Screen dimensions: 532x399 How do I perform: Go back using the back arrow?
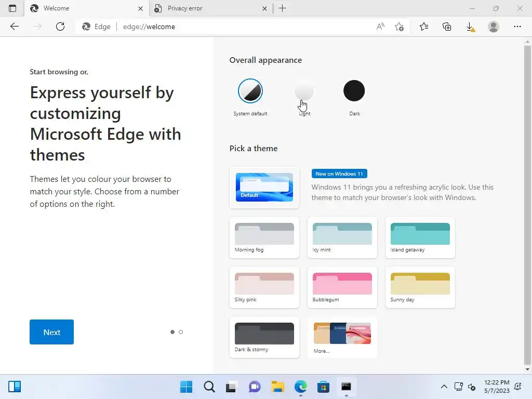tap(14, 26)
